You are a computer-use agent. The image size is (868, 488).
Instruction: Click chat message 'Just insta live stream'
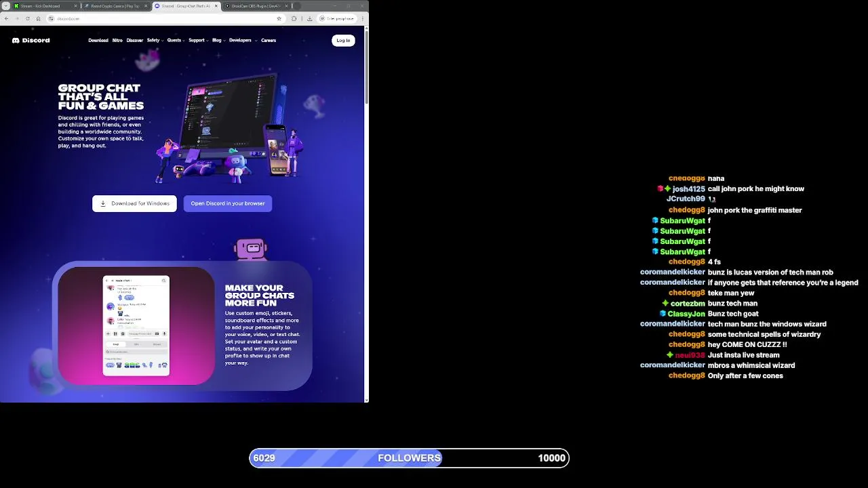(743, 355)
